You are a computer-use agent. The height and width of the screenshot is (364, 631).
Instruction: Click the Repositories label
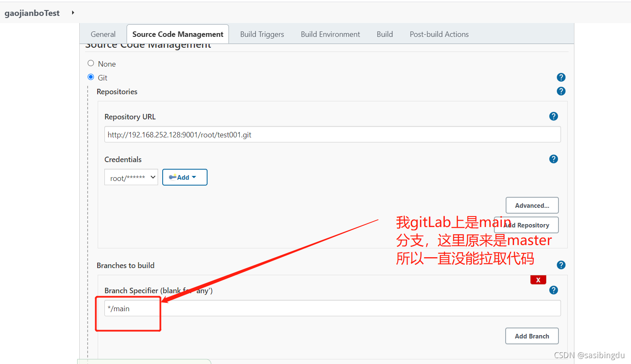pos(117,92)
